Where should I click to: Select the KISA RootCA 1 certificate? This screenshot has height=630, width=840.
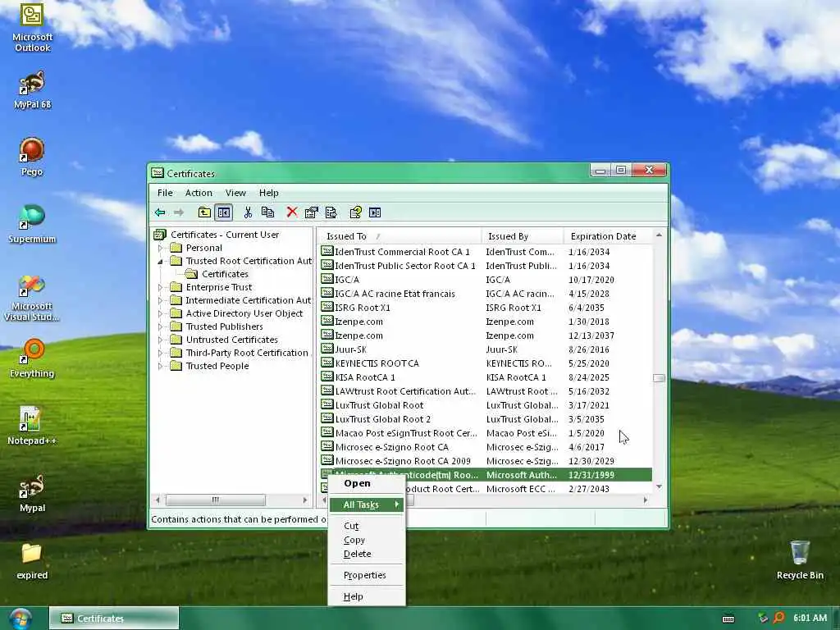486,377
